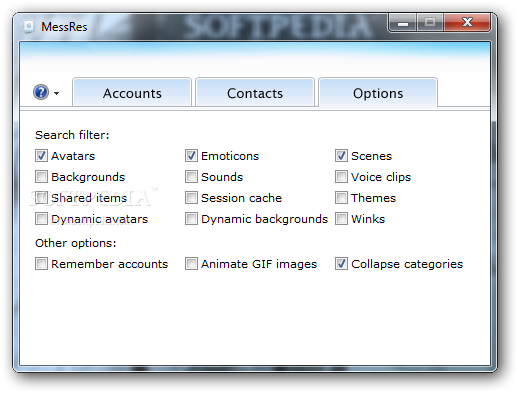The width and height of the screenshot is (518, 393).
Task: Tick the Winks checkbox
Action: pyautogui.click(x=341, y=219)
